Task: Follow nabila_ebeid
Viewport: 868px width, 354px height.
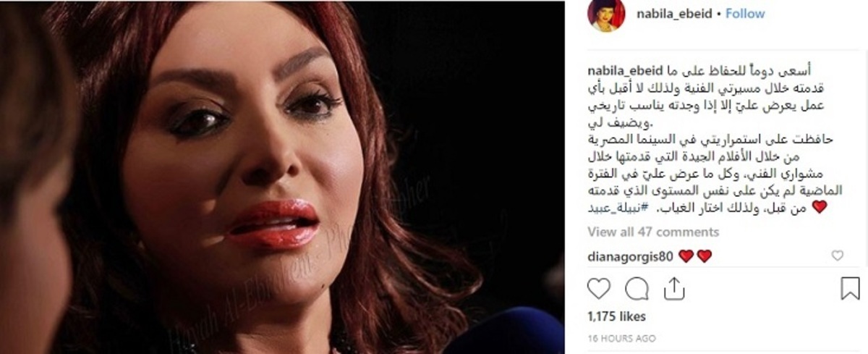Action: (x=745, y=14)
